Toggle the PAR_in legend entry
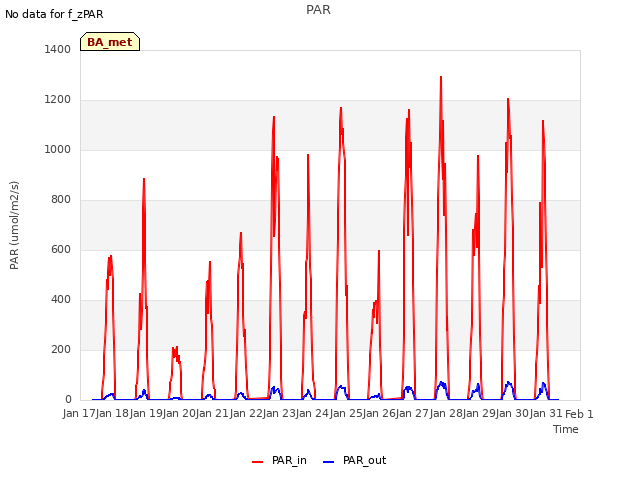640x480 pixels. coord(280,461)
